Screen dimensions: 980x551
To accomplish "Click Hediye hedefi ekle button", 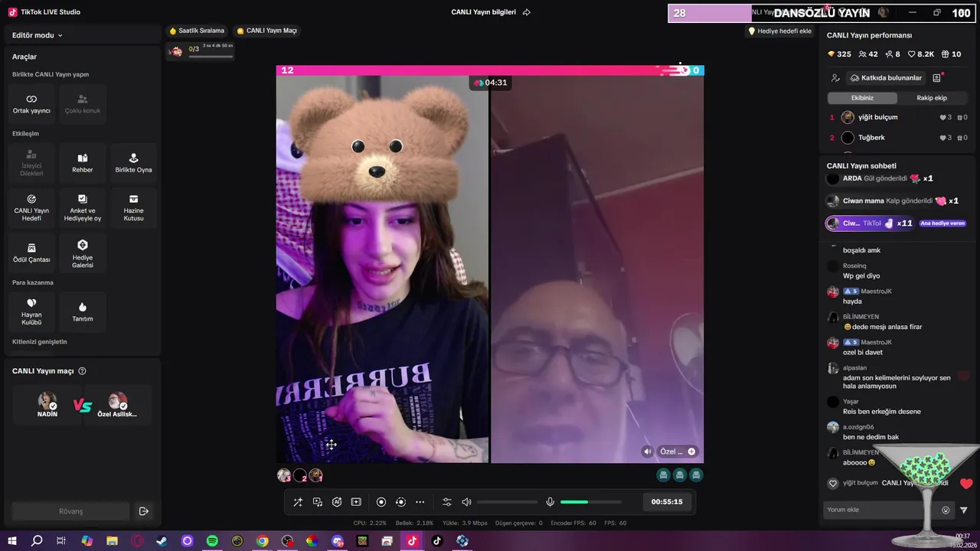I will click(779, 31).
